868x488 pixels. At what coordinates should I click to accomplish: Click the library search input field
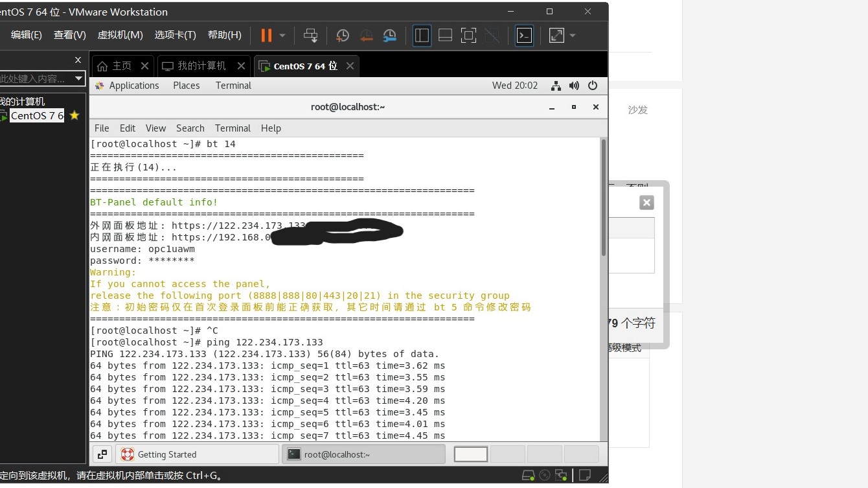(36, 78)
